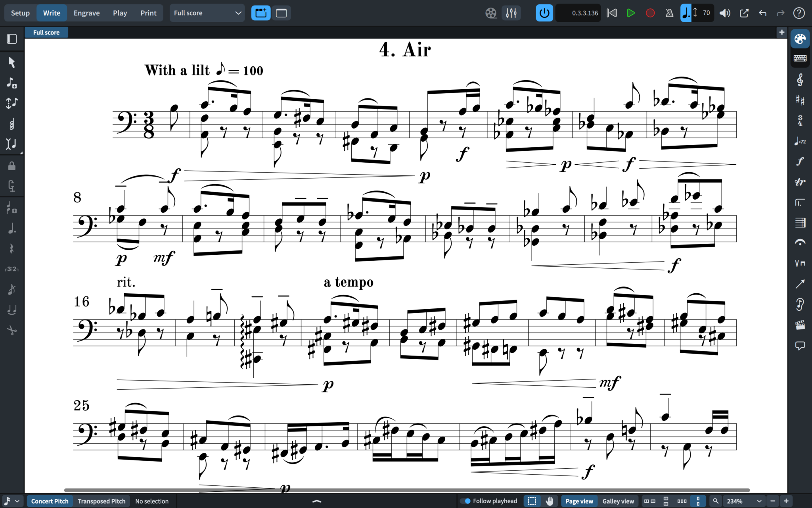Open the Clefs panel icon
The image size is (812, 508).
click(800, 80)
